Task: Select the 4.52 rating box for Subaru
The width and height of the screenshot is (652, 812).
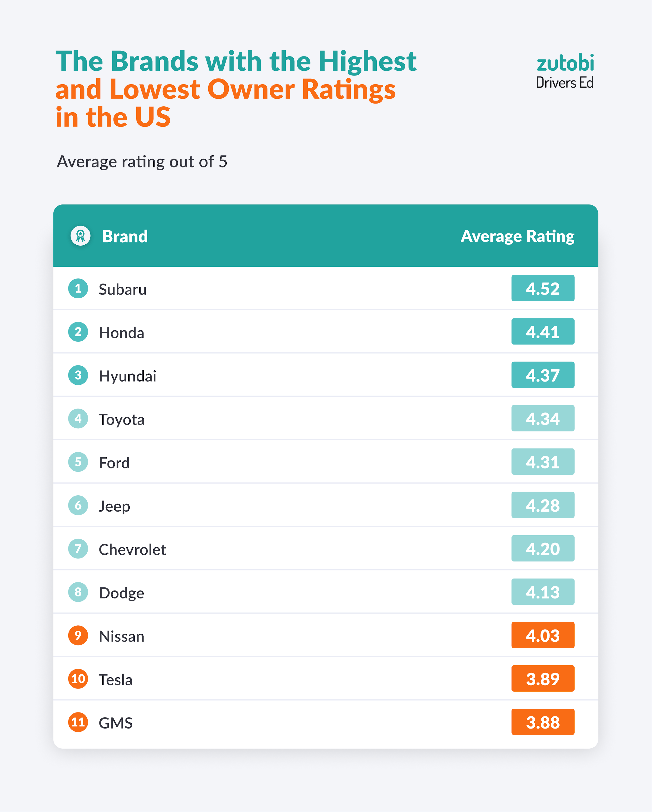Action: pos(543,288)
